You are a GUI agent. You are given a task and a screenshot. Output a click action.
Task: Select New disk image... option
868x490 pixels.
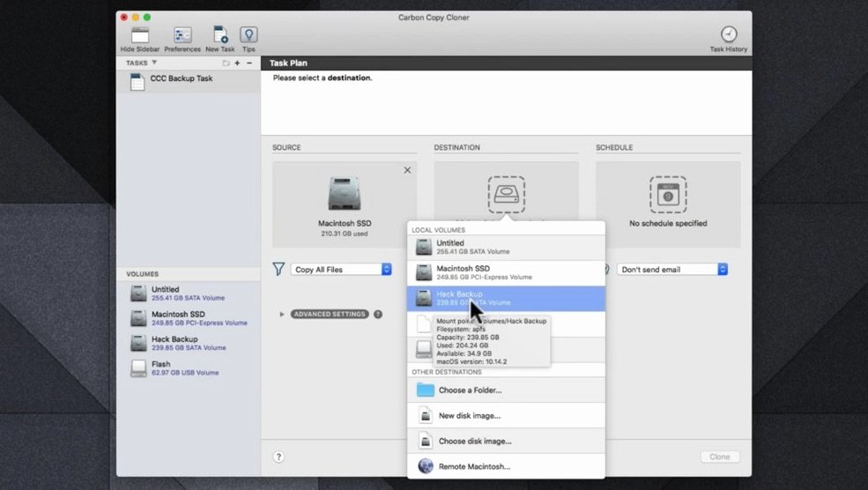(506, 416)
